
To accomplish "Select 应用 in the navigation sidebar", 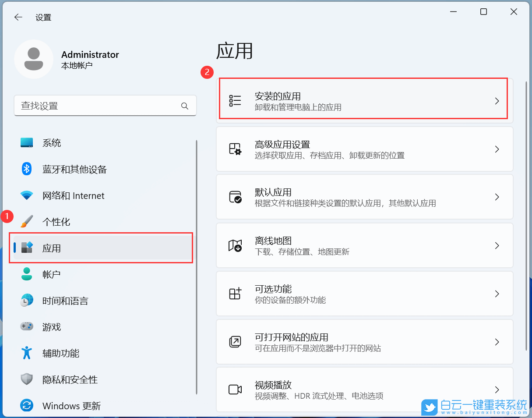I will [x=52, y=248].
